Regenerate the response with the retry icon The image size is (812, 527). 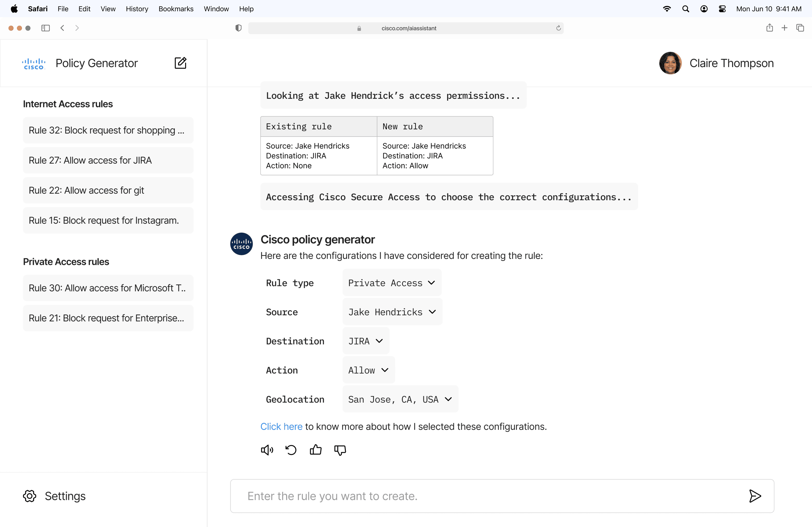click(291, 450)
